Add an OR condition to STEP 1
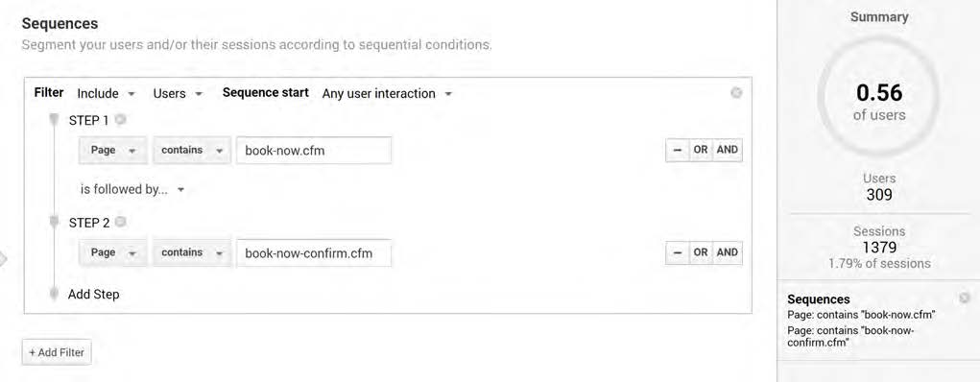Viewport: 980px width, 382px height. point(700,150)
